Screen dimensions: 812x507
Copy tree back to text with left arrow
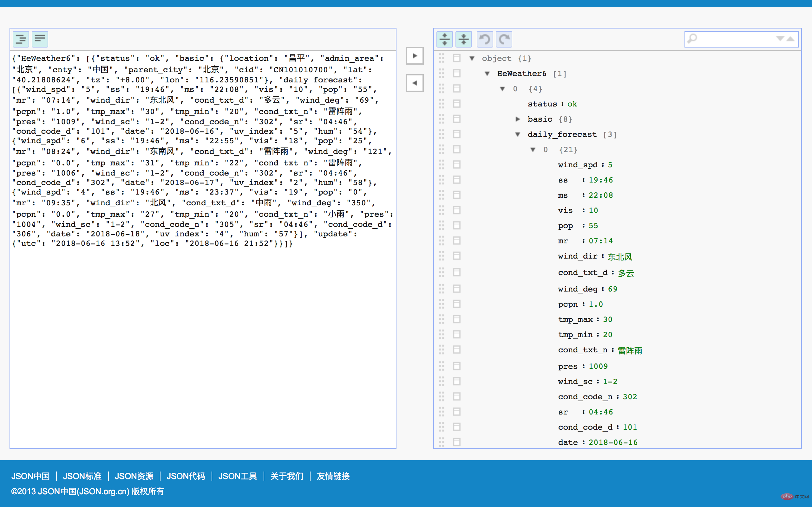(415, 83)
